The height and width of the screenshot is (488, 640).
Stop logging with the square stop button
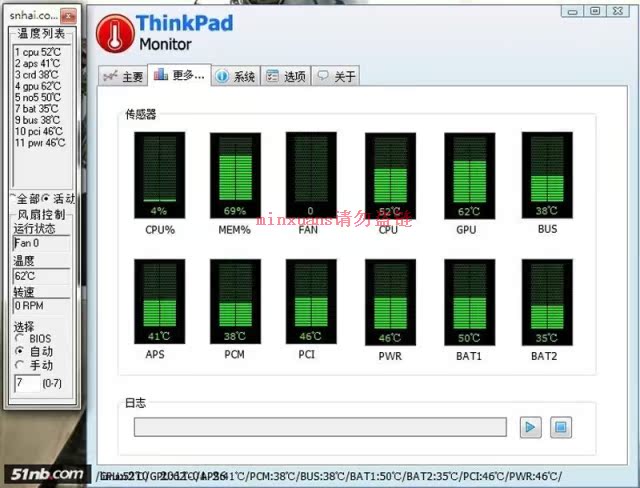coord(561,427)
